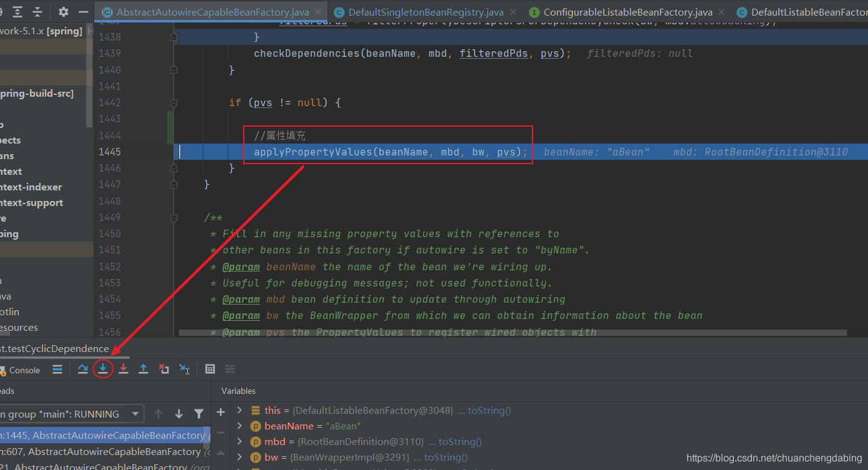Expand the bw variable node
This screenshot has height=470, width=868.
point(239,457)
